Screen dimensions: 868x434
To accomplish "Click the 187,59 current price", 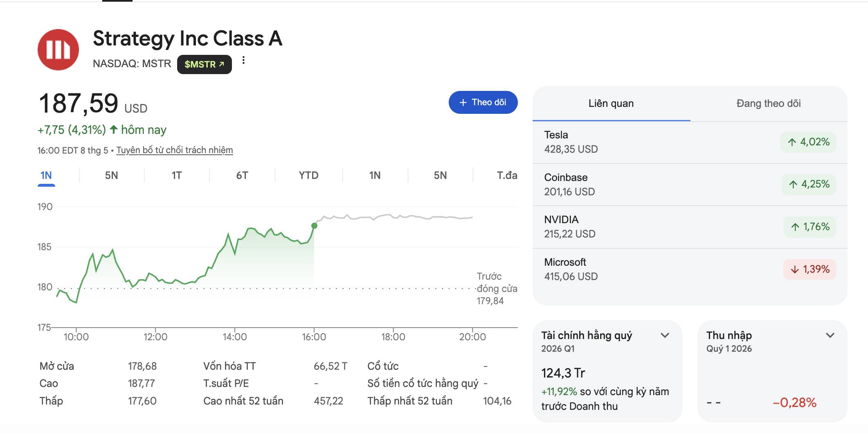I will click(x=78, y=103).
